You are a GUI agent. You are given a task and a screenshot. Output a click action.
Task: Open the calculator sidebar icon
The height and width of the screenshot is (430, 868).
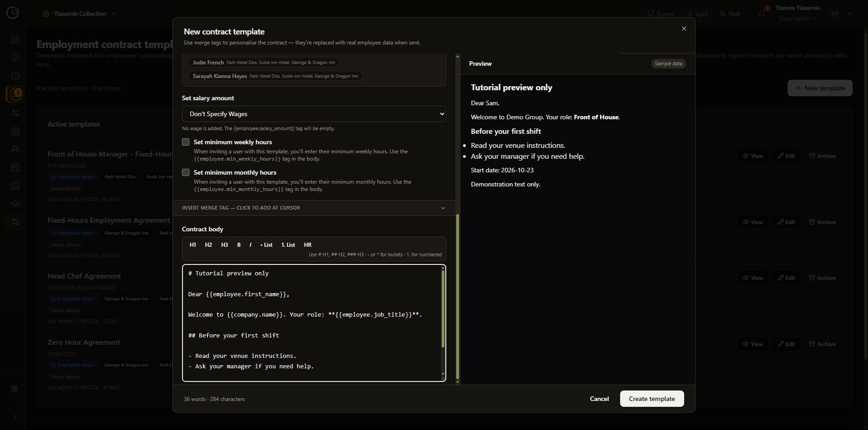[15, 186]
